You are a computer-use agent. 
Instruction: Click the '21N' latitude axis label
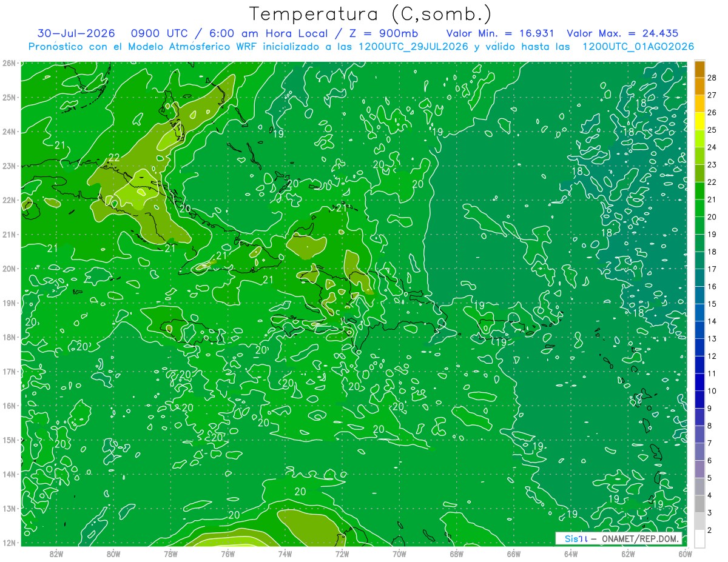pos(9,234)
